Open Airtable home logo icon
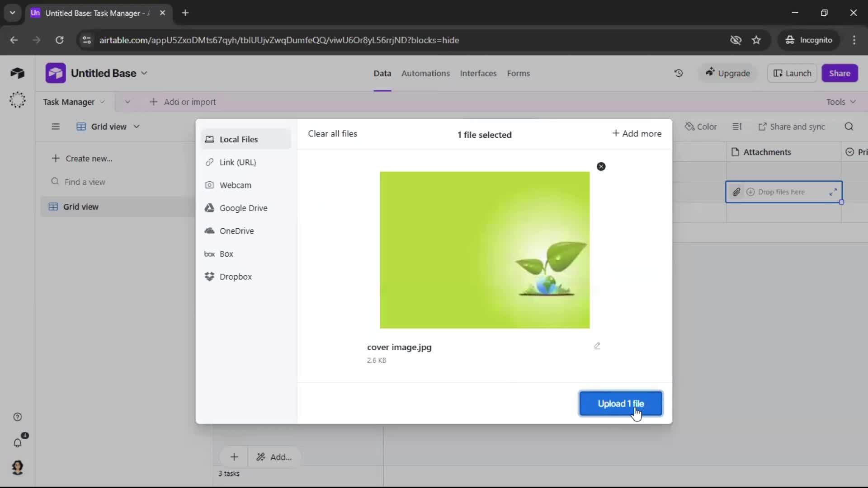 [17, 73]
